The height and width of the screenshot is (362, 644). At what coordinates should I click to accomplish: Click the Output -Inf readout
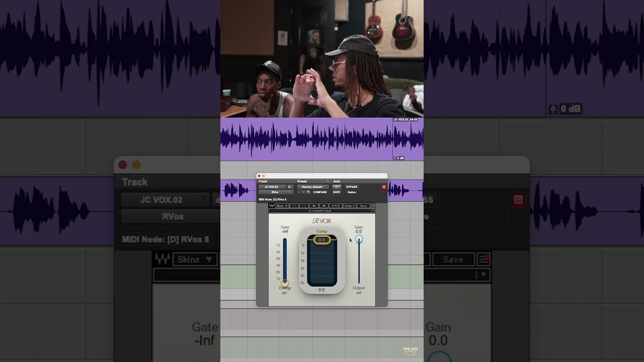pyautogui.click(x=359, y=293)
